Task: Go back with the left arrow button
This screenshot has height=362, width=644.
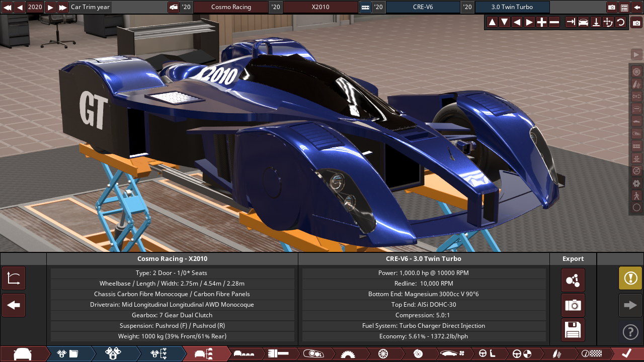Action: 14,305
